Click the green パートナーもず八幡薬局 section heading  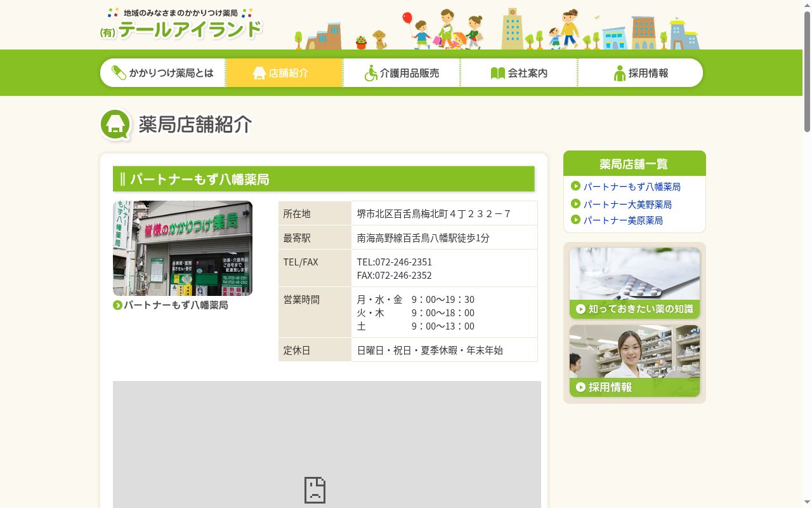click(x=324, y=179)
